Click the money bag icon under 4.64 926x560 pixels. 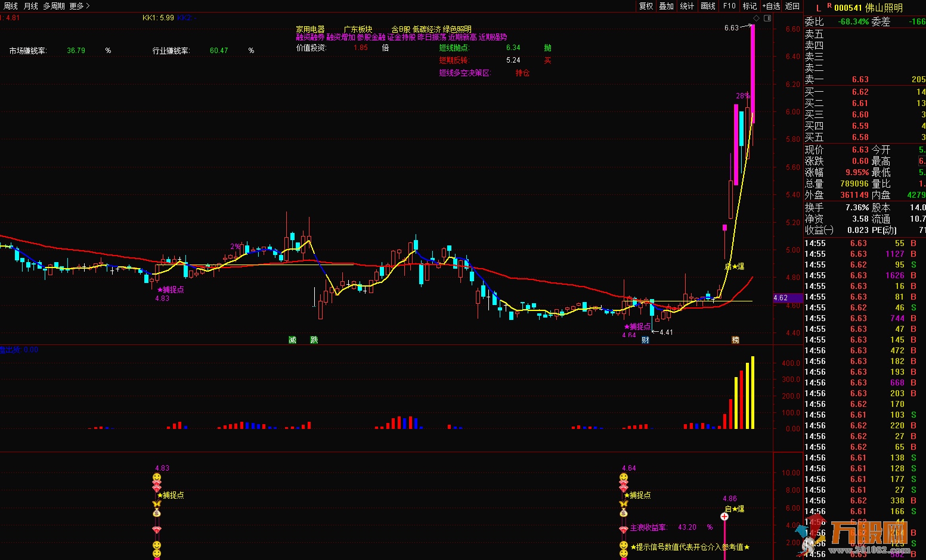point(624,512)
